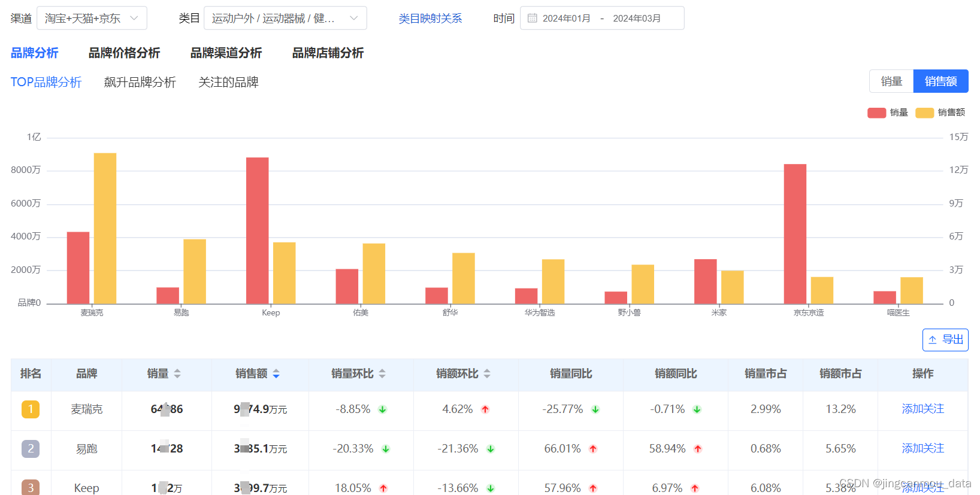
Task: Click the 销量同比 column header
Action: click(x=570, y=373)
